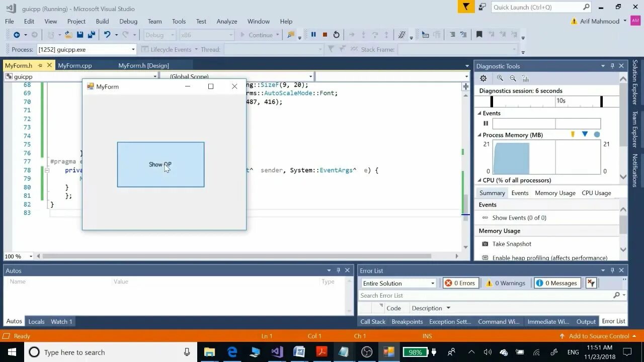
Task: Open File Explorer from the taskbar
Action: (209, 352)
